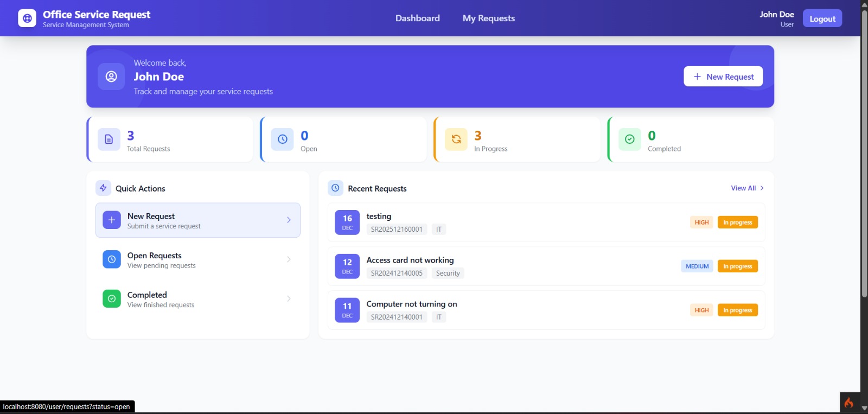Image resolution: width=868 pixels, height=414 pixels.
Task: Click the 16 DEC date badge
Action: tap(347, 222)
